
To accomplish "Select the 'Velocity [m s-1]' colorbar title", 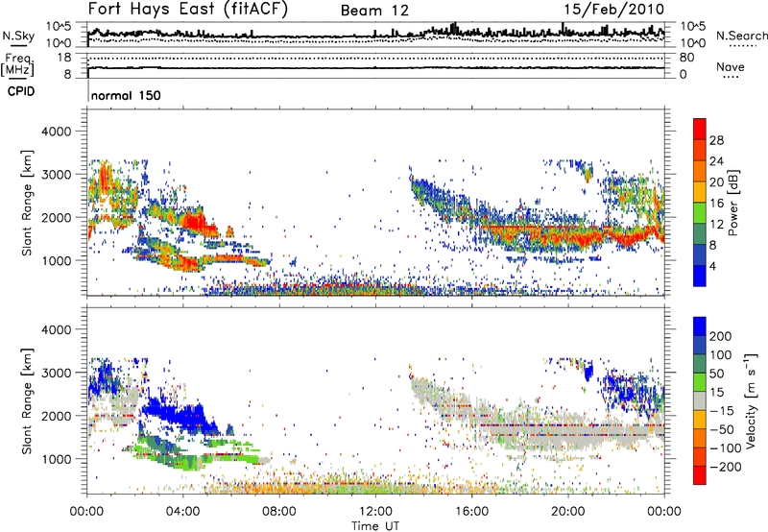I will coord(751,400).
